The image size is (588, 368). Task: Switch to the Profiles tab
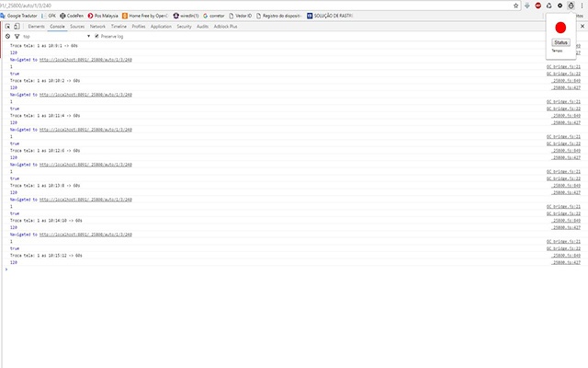(139, 27)
